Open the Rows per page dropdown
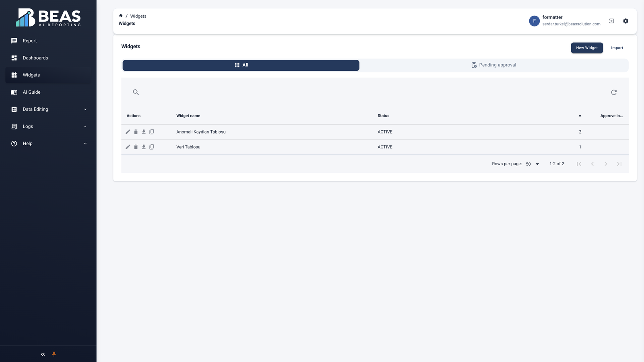This screenshot has width=644, height=362. coord(532,164)
